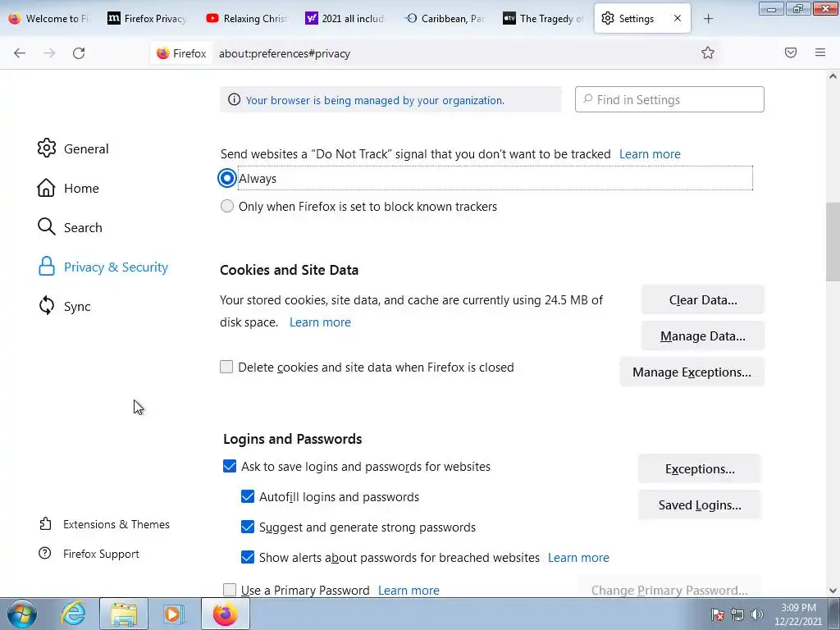Open Do Not Track Learn more link
Viewport: 840px width, 630px height.
click(650, 153)
